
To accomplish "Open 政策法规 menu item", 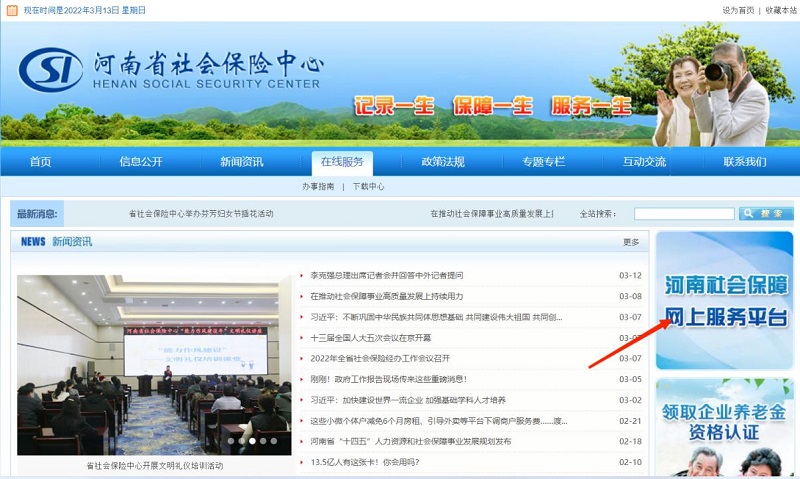I will tap(442, 162).
